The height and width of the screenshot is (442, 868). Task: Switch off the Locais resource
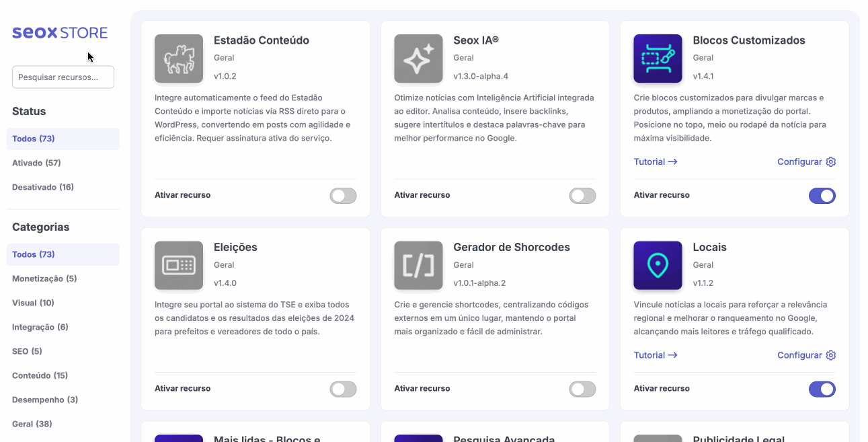pyautogui.click(x=822, y=389)
